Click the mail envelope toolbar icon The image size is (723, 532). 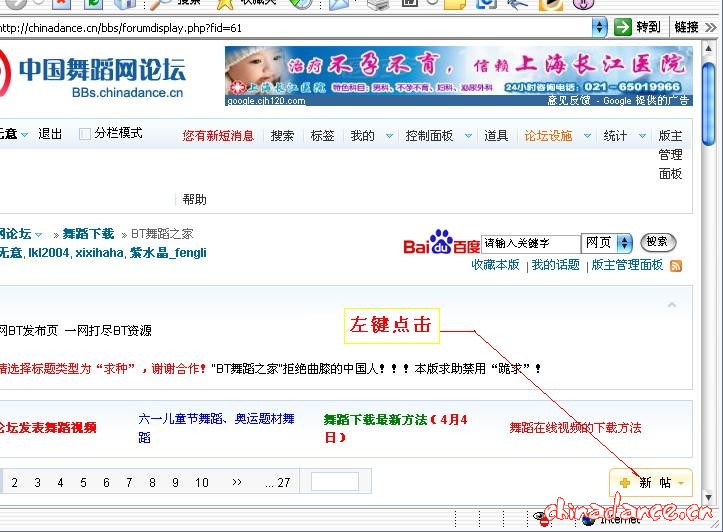pyautogui.click(x=338, y=4)
